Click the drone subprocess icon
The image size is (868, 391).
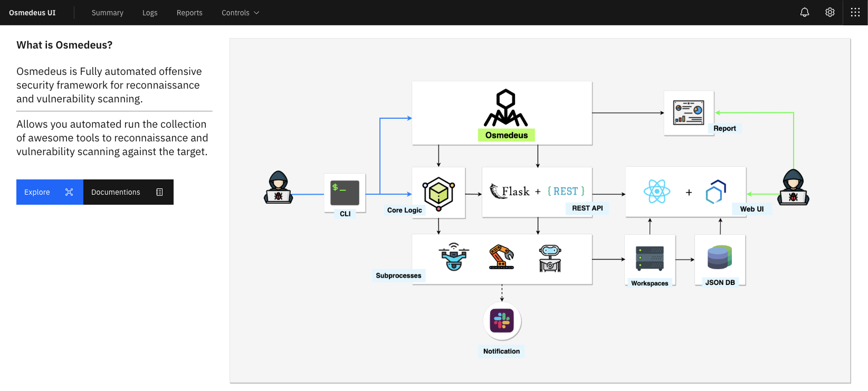point(454,257)
